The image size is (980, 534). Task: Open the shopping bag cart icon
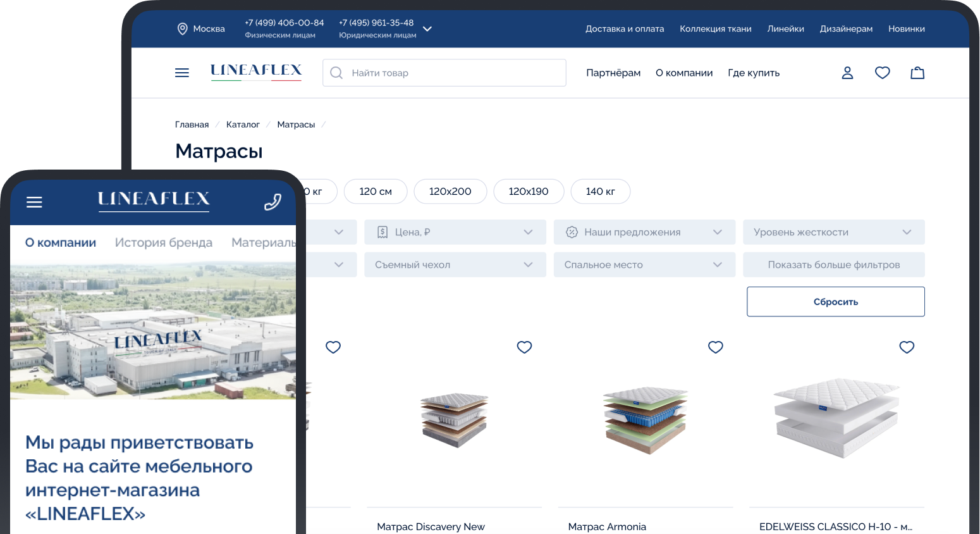click(x=917, y=73)
